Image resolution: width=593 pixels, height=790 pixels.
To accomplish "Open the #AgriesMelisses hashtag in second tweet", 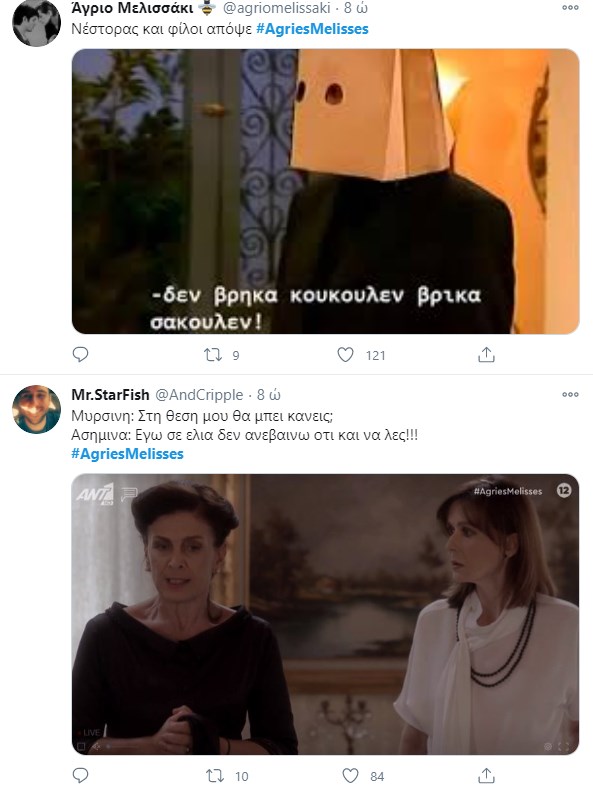I will click(127, 454).
